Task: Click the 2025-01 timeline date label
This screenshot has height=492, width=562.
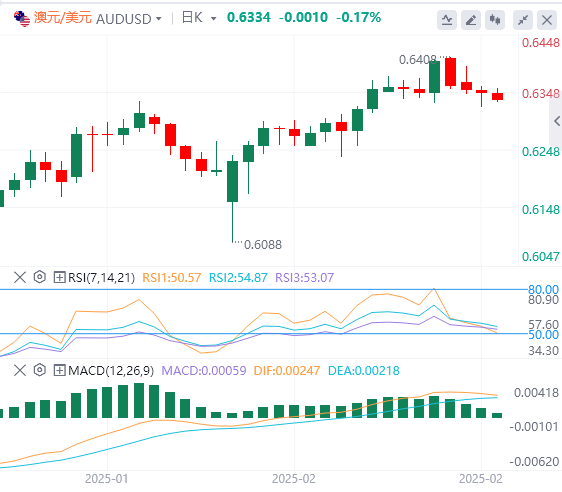Action: point(106,479)
